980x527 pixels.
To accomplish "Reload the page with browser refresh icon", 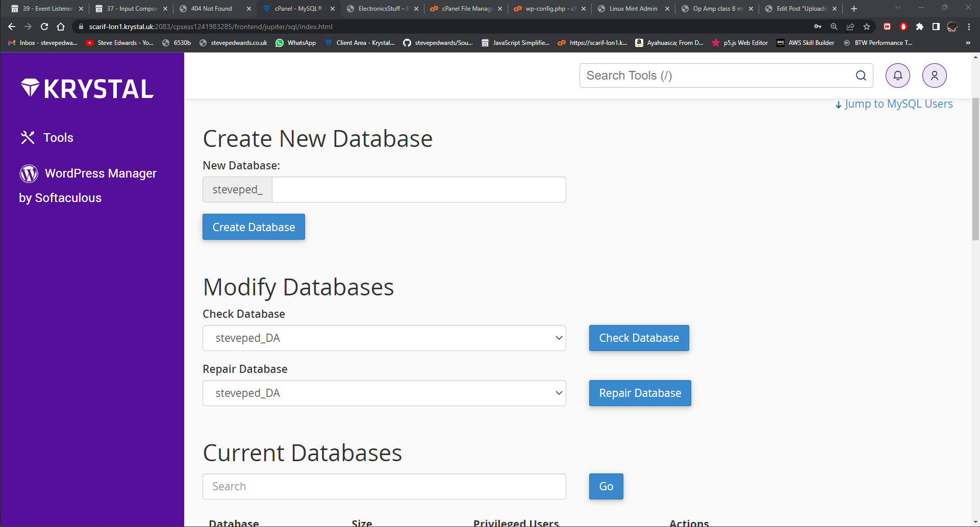I will click(44, 27).
